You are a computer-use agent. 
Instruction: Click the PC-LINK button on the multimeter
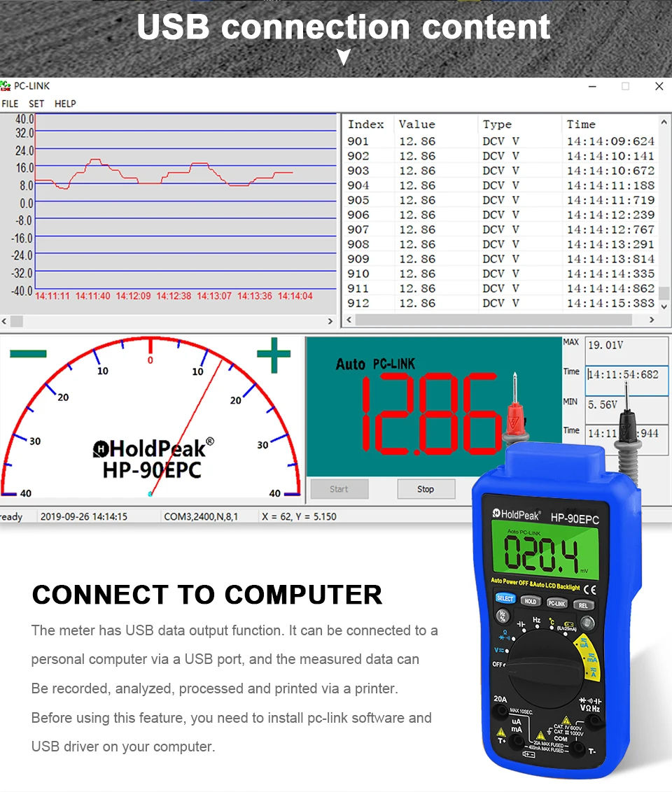[x=556, y=603]
